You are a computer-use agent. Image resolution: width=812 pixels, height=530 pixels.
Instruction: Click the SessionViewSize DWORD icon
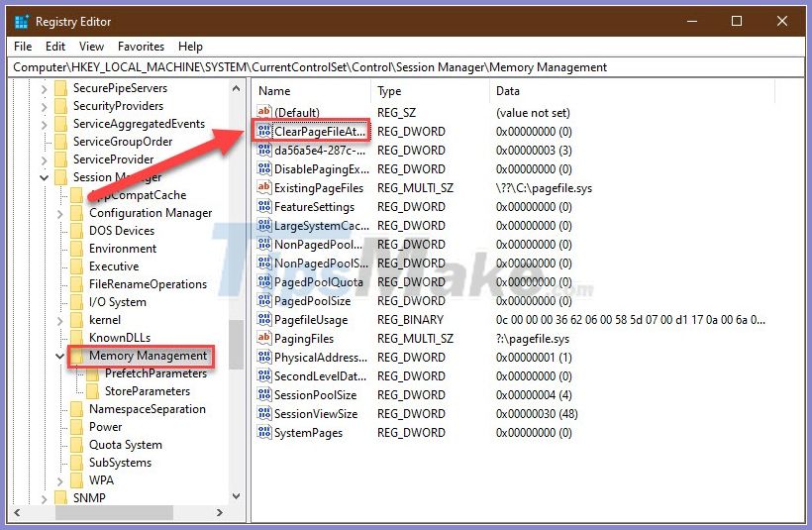(x=264, y=413)
